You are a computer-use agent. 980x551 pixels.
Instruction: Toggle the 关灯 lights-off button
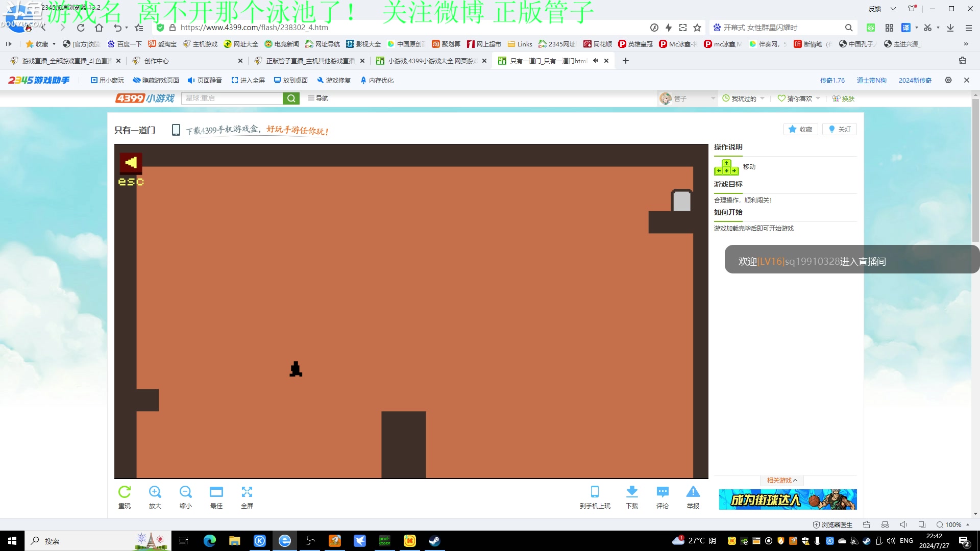tap(839, 129)
